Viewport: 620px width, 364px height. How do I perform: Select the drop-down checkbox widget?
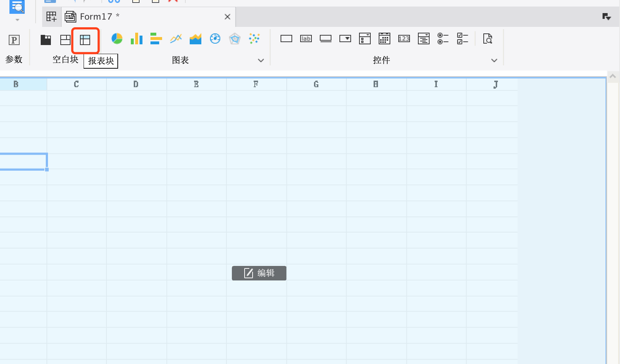[x=365, y=39]
